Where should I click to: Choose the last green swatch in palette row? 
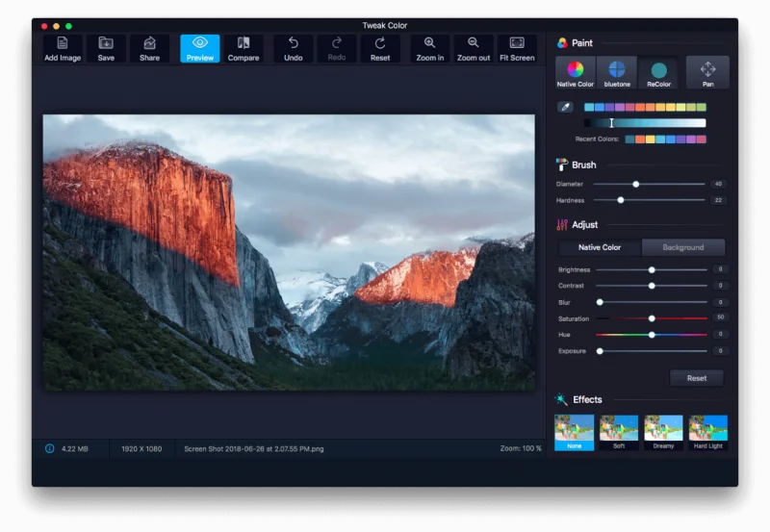pyautogui.click(x=702, y=107)
